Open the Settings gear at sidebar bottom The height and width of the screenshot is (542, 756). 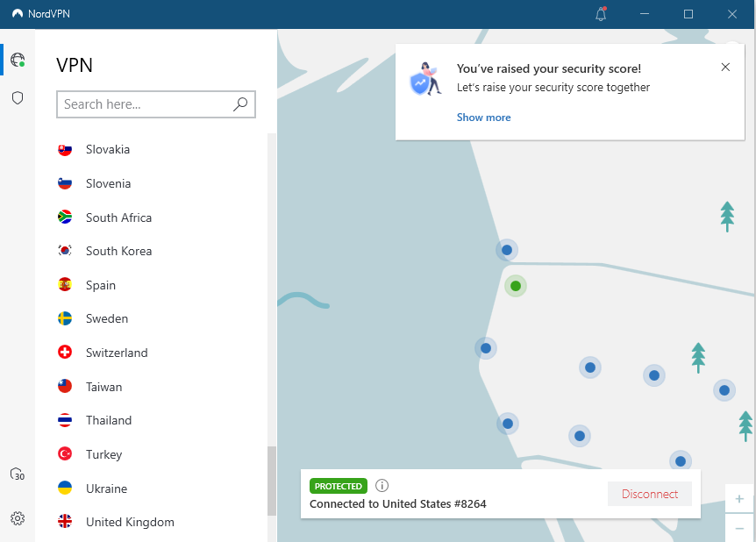point(18,518)
